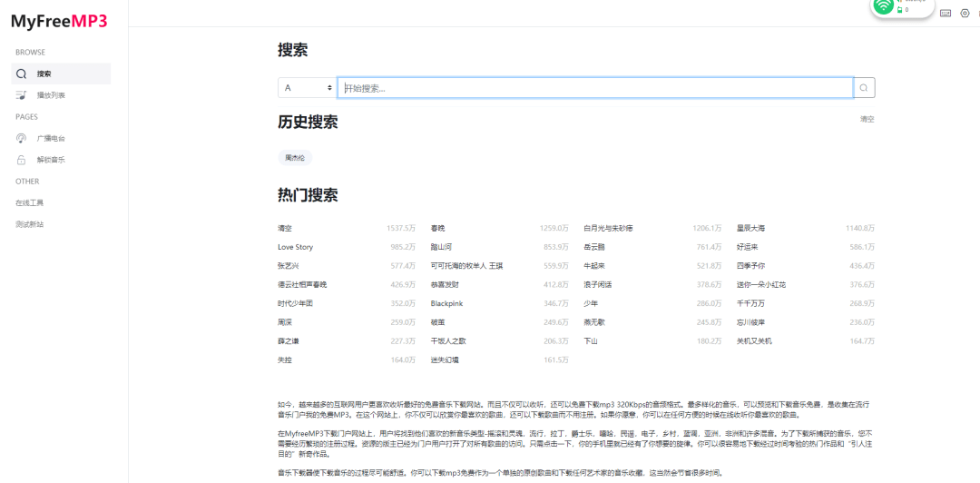
Task: Click hot search 时代少年团
Action: click(296, 303)
